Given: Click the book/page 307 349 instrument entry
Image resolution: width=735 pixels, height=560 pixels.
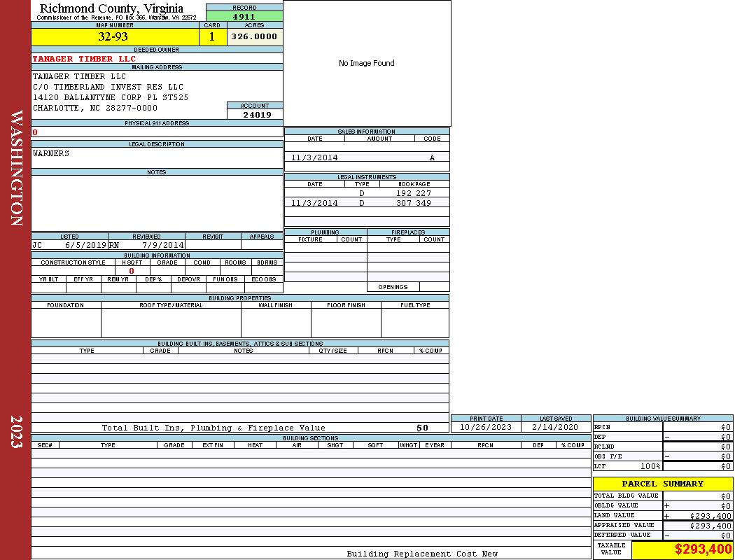Looking at the screenshot, I should click(x=413, y=203).
